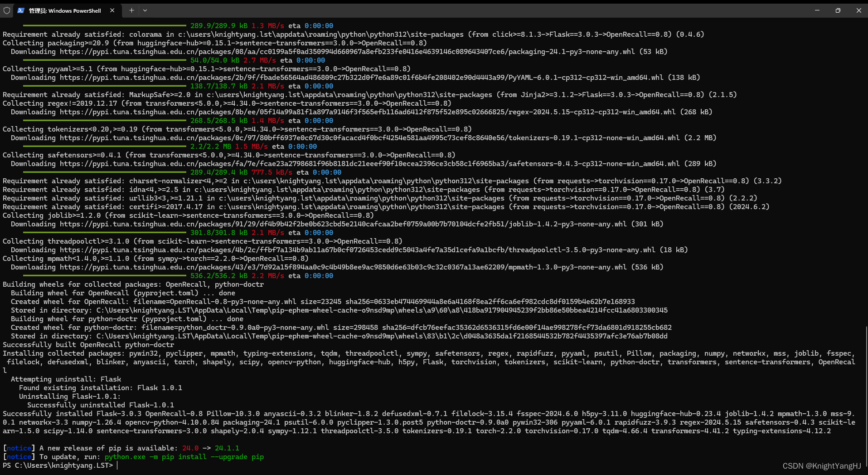868x475 pixels.
Task: Click the mpmath-1.3.0 wheel download URL
Action: tap(343, 267)
